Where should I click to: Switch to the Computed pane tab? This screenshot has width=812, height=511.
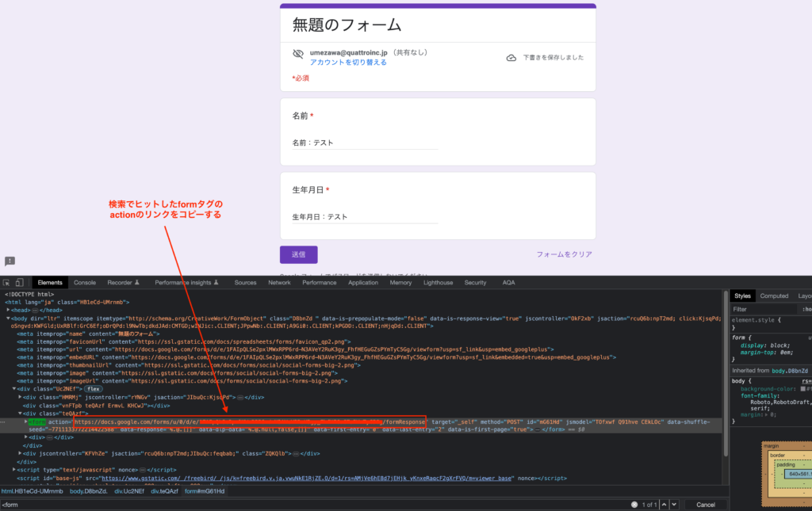774,296
